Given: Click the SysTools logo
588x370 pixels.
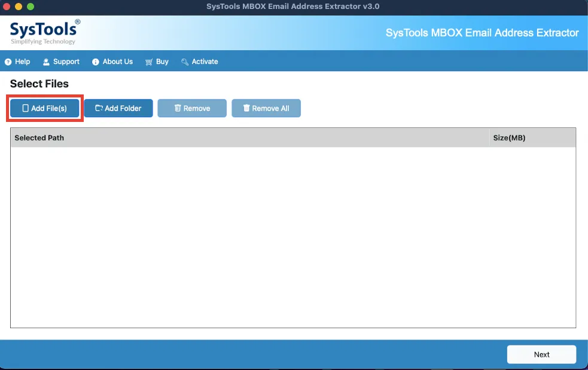Looking at the screenshot, I should tap(45, 32).
